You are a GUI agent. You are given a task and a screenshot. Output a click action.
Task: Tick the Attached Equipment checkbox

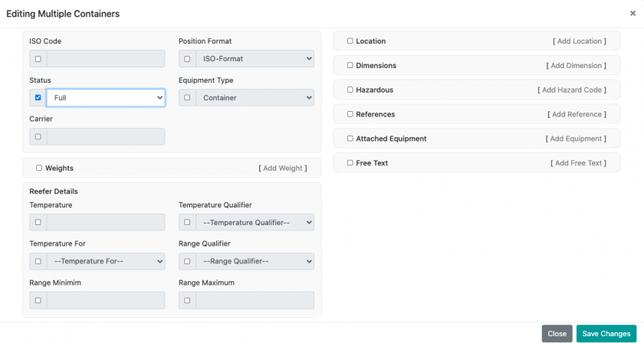tap(350, 139)
